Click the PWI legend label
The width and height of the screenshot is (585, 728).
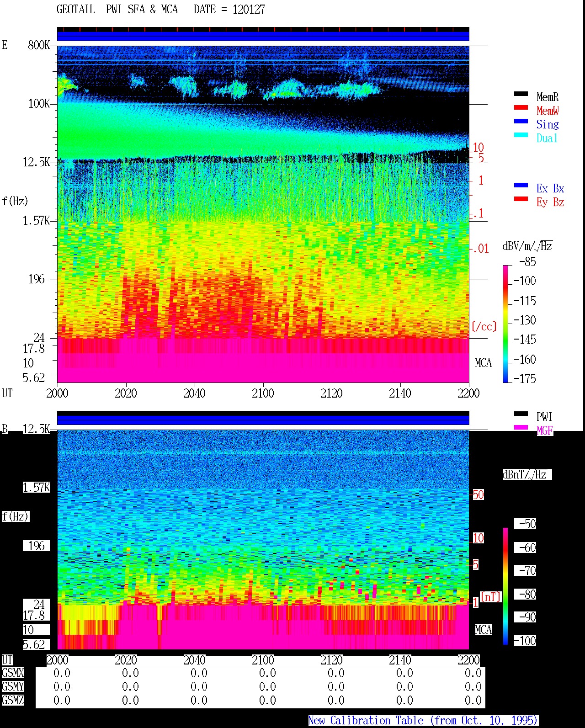point(544,417)
